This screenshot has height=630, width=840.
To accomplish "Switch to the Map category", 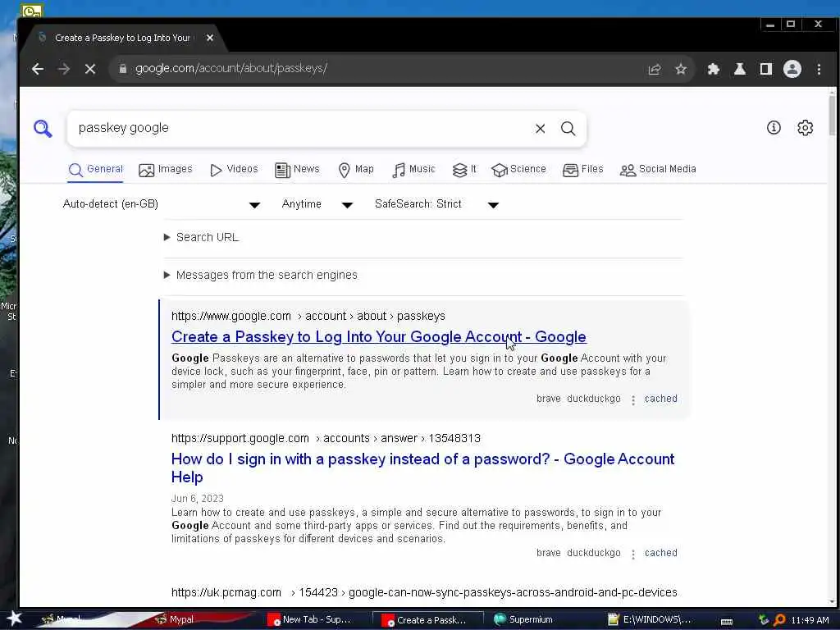I will point(356,169).
